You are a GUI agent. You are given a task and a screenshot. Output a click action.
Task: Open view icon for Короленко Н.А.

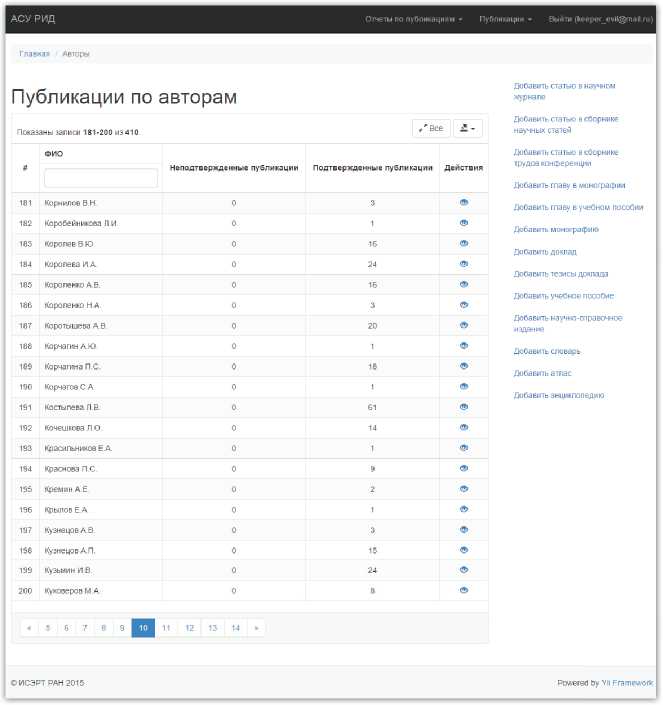pyautogui.click(x=464, y=305)
